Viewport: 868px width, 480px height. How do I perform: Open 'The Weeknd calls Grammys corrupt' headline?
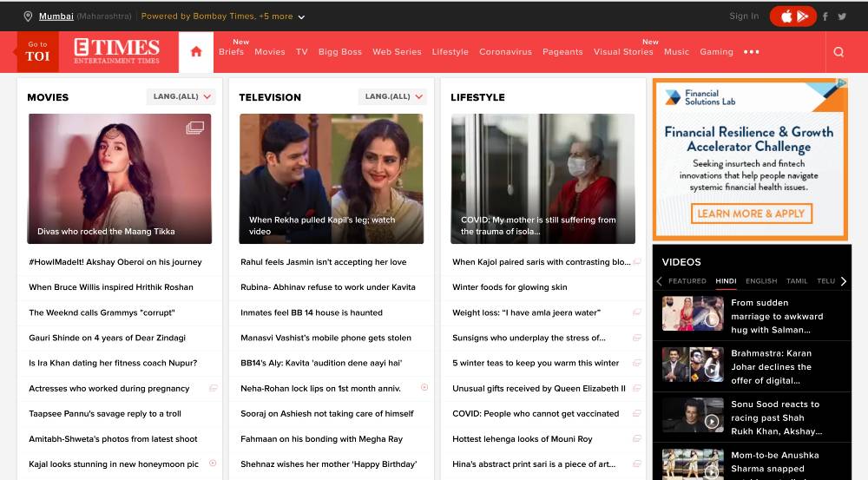coord(102,312)
